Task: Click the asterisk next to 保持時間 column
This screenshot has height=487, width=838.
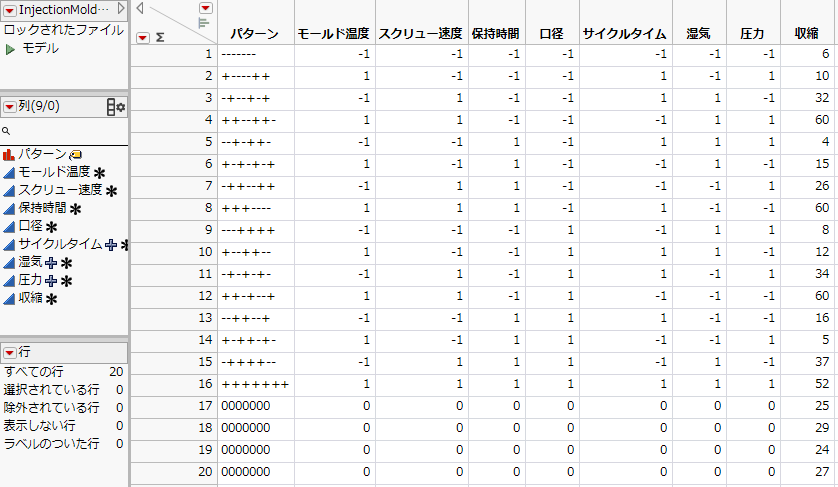Action: (75, 209)
